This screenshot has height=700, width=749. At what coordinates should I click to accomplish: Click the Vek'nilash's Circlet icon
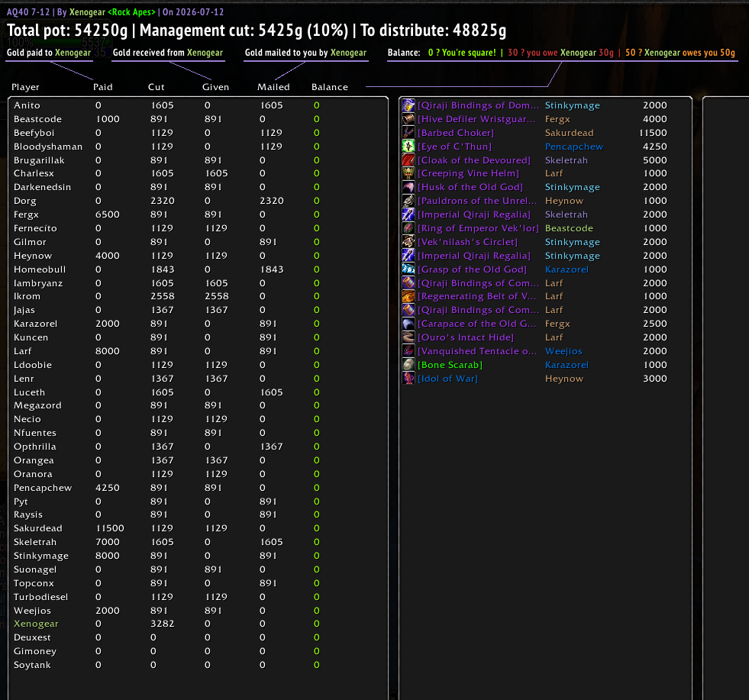point(408,242)
